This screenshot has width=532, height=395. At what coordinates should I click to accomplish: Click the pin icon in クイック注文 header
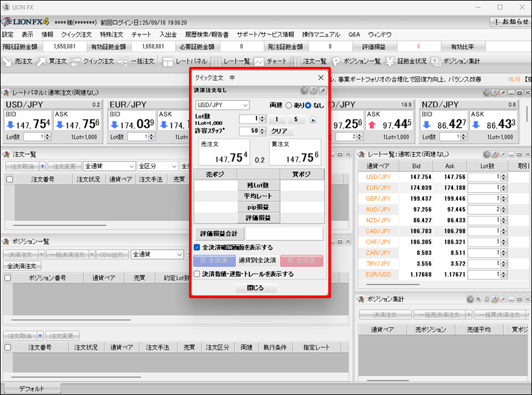coord(322,91)
